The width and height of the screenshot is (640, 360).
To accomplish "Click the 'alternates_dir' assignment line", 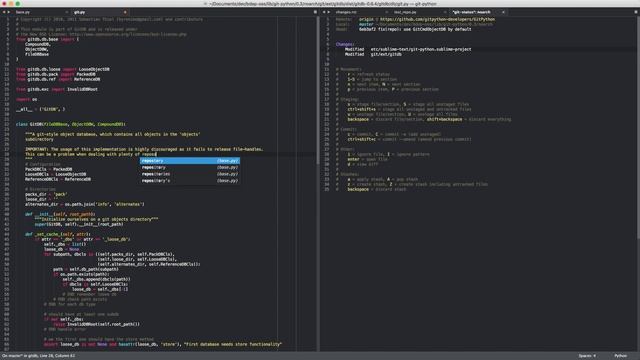I will [85, 204].
